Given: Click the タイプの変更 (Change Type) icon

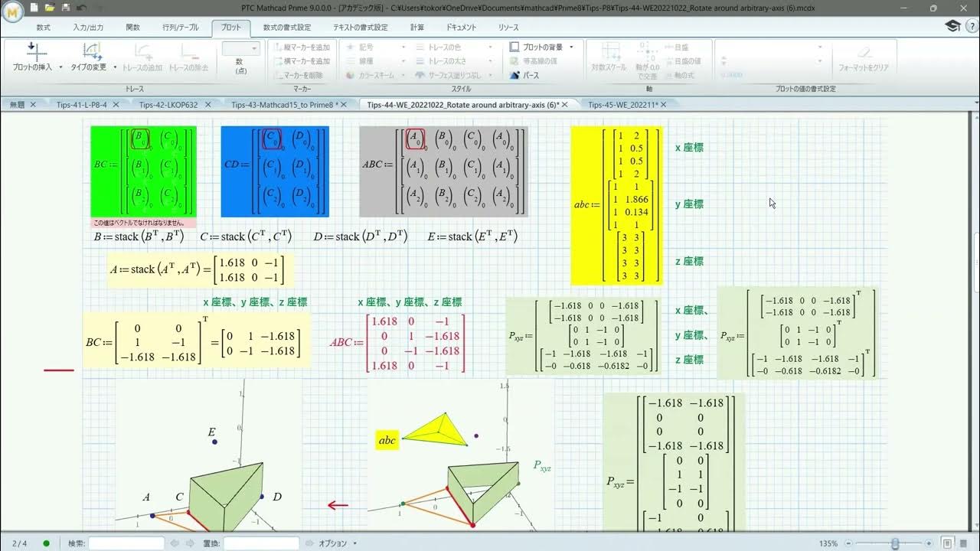Looking at the screenshot, I should point(92,51).
